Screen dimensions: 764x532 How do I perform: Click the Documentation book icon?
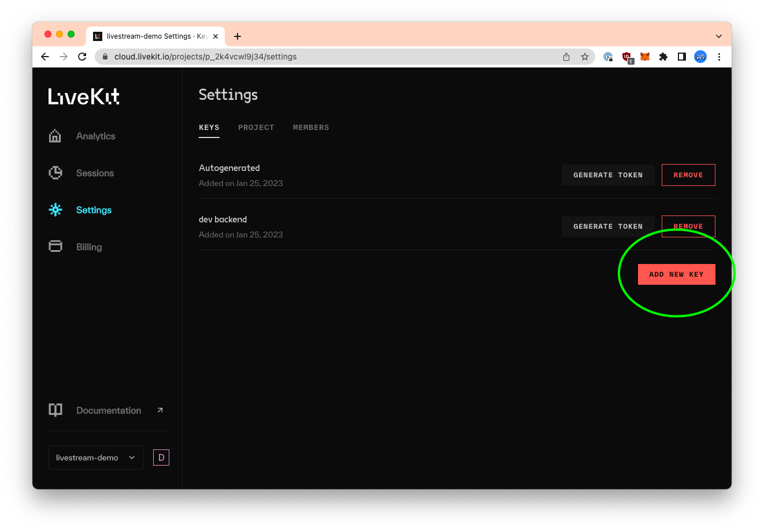click(55, 410)
